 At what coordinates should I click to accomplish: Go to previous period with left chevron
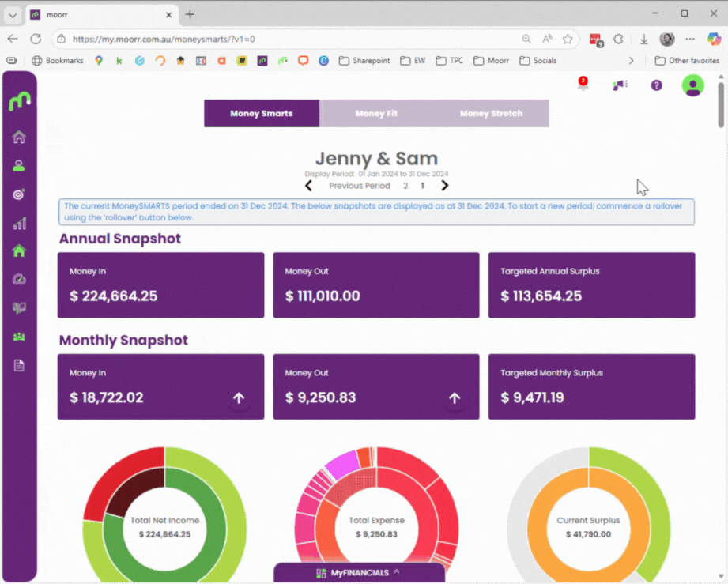[309, 186]
